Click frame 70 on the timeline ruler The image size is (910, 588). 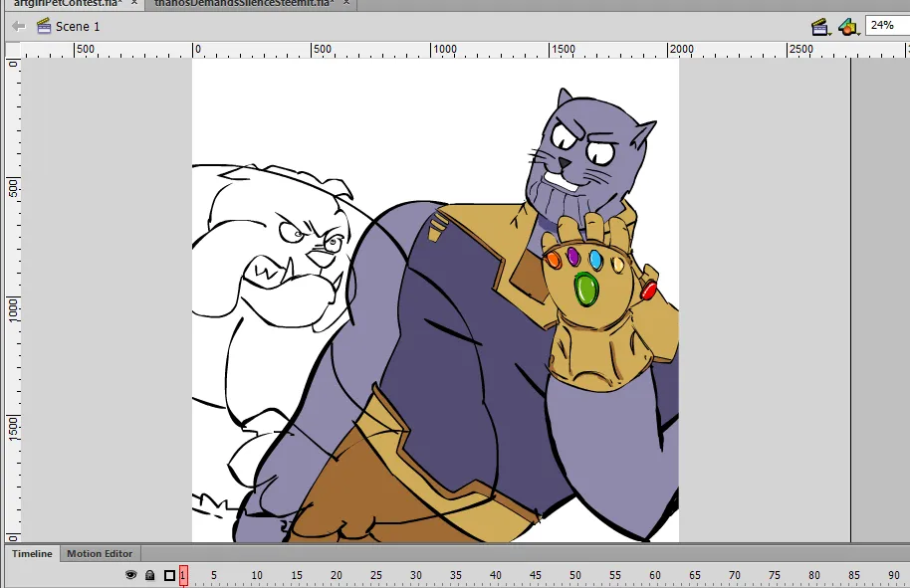(x=734, y=575)
